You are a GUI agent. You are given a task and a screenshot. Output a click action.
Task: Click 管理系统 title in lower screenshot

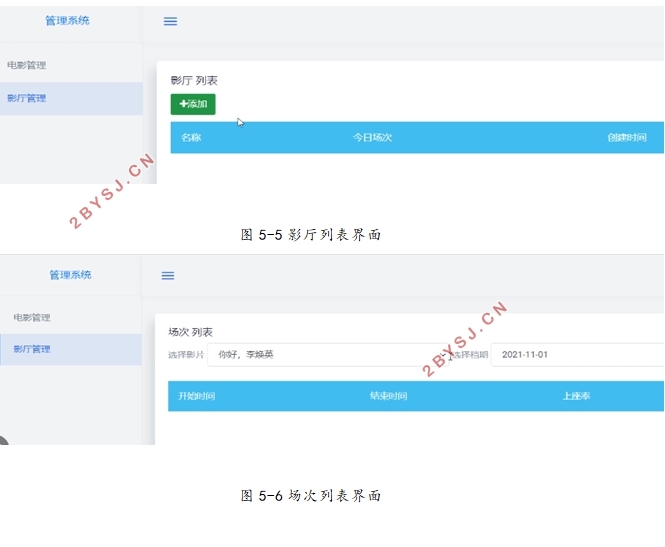[70, 275]
